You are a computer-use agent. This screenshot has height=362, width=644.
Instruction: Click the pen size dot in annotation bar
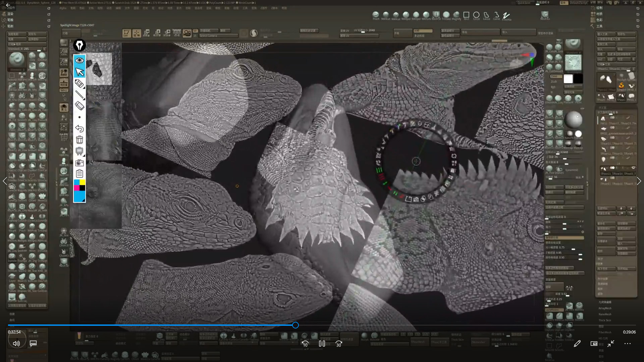click(79, 117)
